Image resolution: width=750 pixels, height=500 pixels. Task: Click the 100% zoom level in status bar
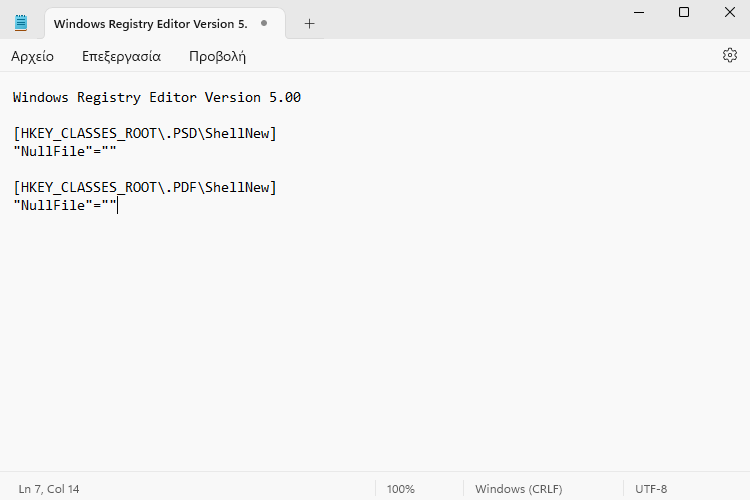pos(400,489)
